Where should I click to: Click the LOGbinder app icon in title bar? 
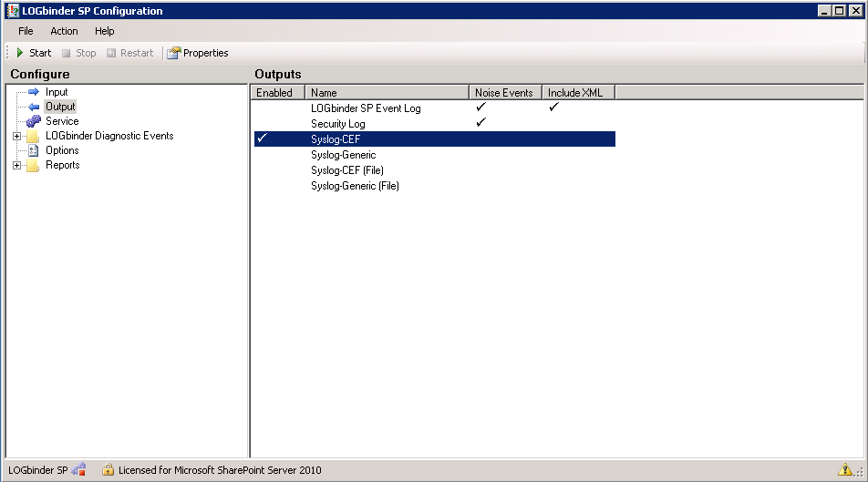13,11
